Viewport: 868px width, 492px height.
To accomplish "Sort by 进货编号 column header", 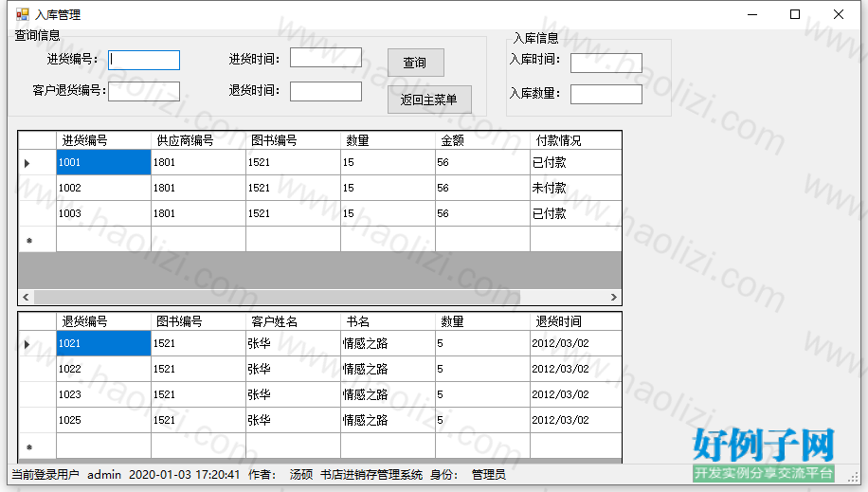I will [x=103, y=140].
